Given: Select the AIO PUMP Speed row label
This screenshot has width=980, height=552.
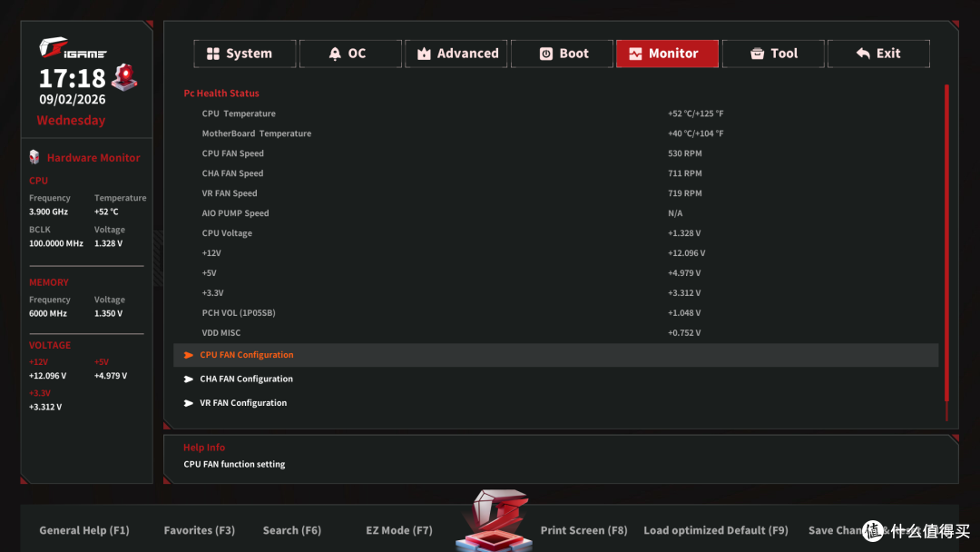Looking at the screenshot, I should [x=235, y=213].
